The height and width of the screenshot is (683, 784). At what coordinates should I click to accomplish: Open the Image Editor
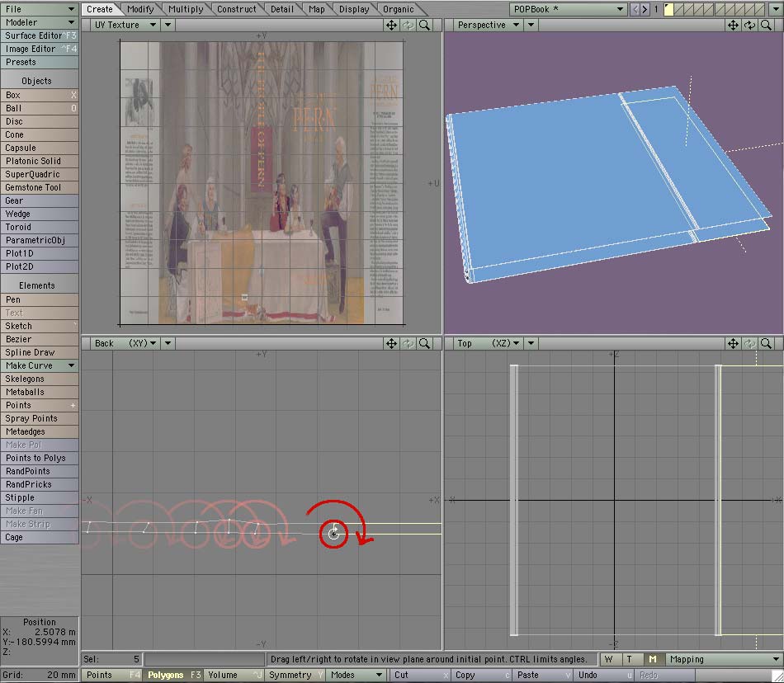(x=40, y=49)
